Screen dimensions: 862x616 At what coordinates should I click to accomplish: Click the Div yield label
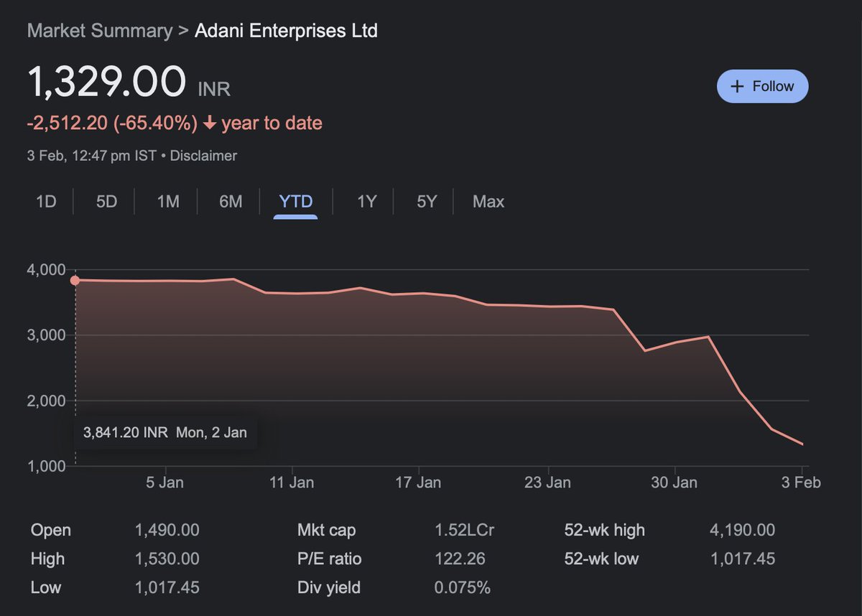click(328, 587)
